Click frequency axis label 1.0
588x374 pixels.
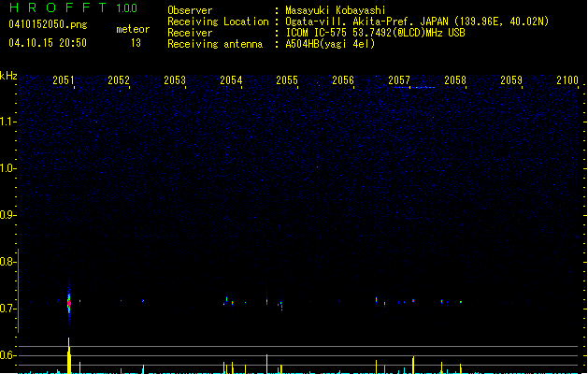pyautogui.click(x=7, y=168)
